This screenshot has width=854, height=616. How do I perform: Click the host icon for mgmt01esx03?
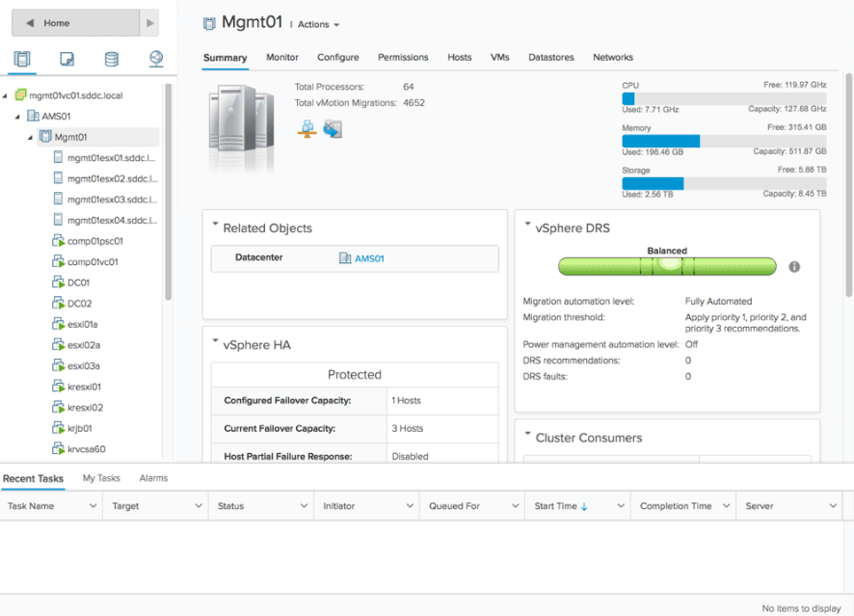[58, 199]
